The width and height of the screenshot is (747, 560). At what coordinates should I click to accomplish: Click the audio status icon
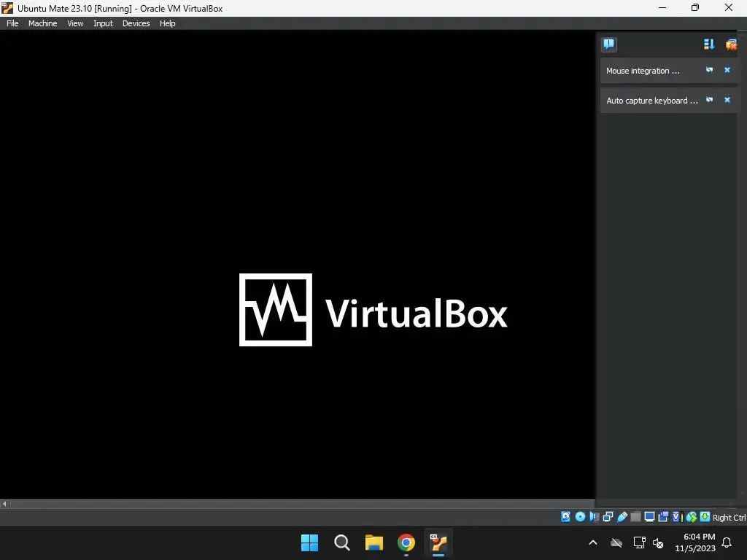pyautogui.click(x=594, y=517)
